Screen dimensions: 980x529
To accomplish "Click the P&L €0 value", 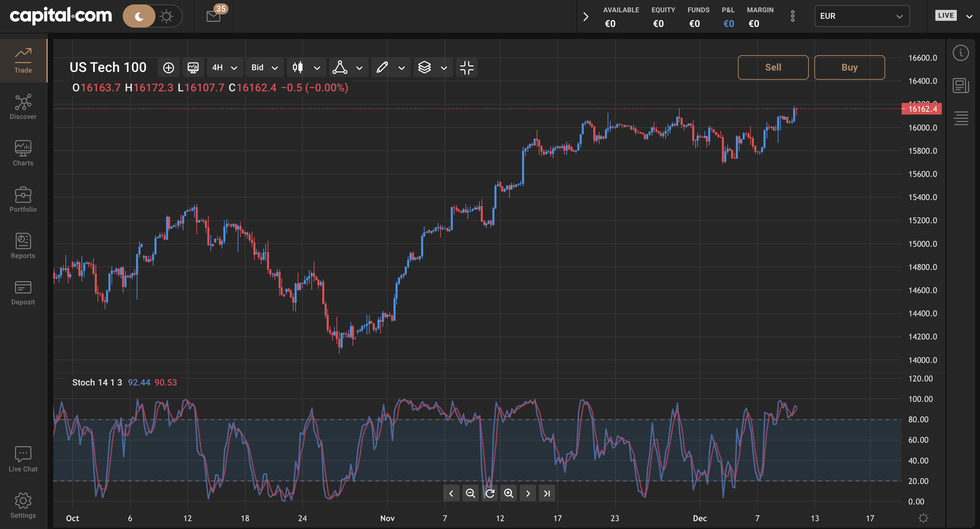I will pos(729,24).
